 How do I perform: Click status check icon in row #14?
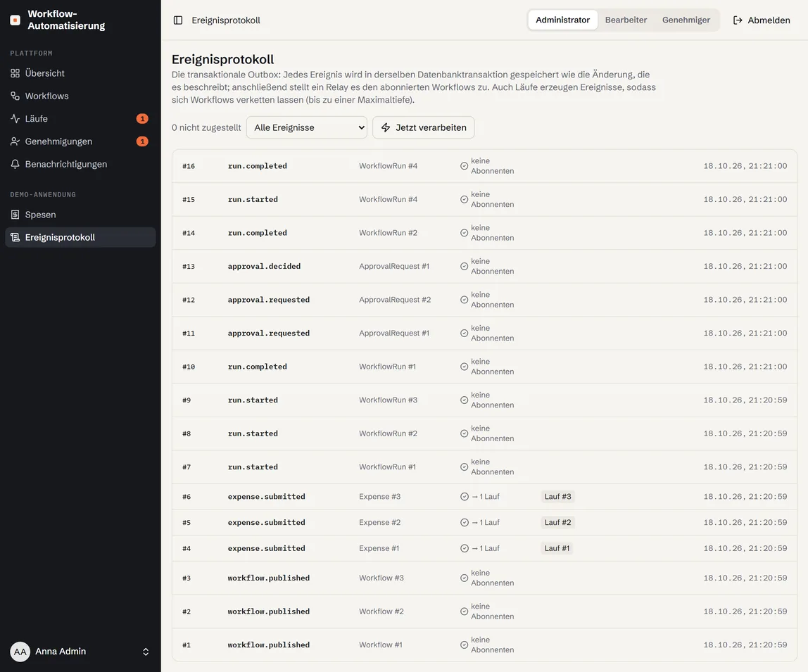pyautogui.click(x=465, y=233)
